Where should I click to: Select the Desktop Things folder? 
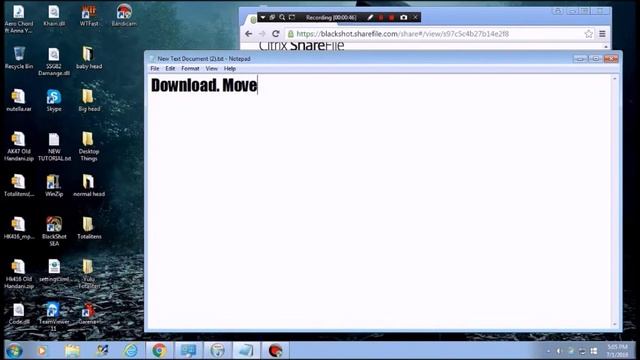(x=89, y=147)
